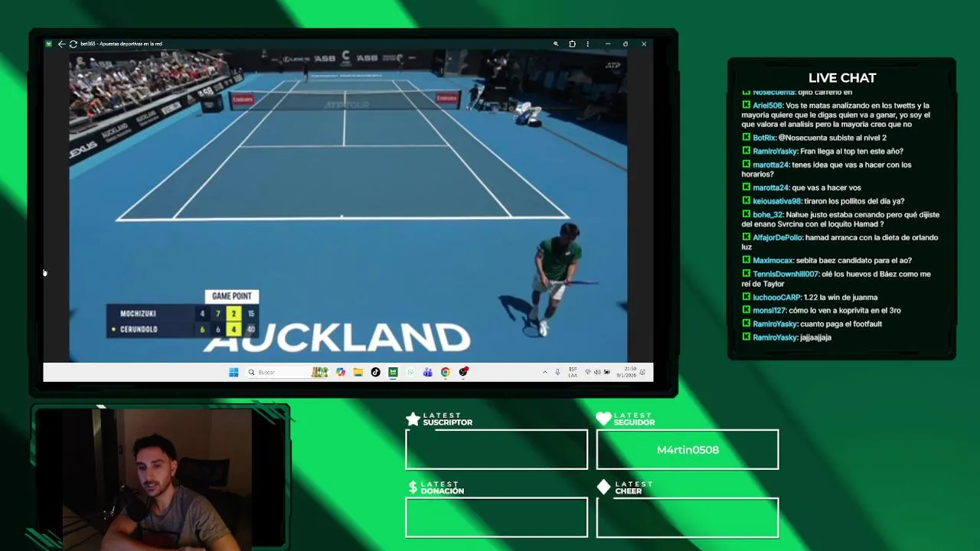Switch to bet365 app on taskbar
980x551 pixels.
click(393, 372)
